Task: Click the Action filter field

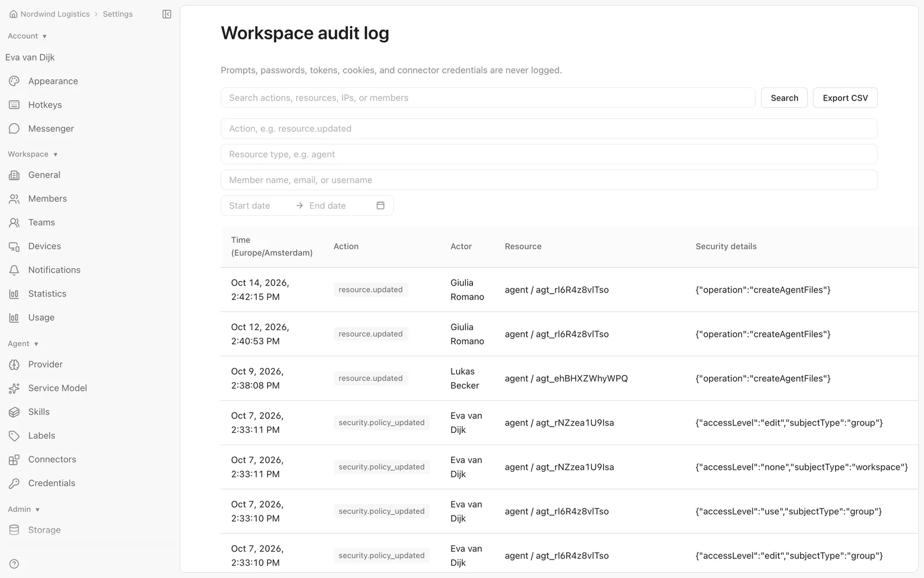Action: point(549,128)
